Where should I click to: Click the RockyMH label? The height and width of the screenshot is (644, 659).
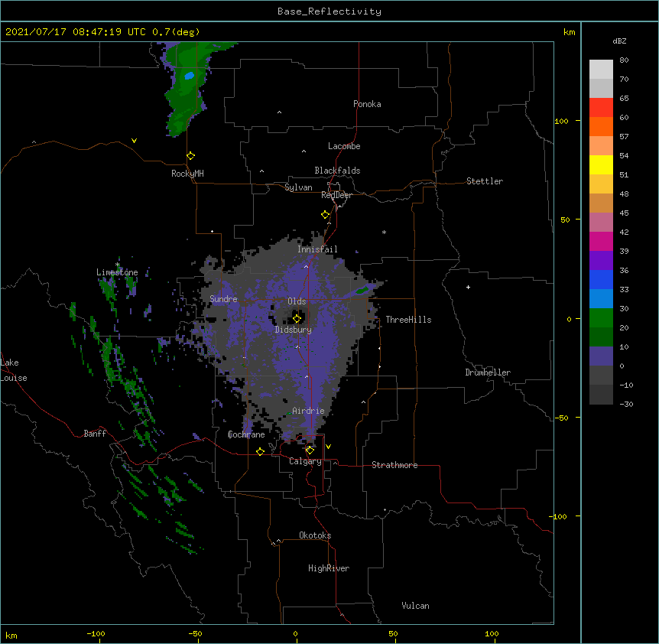click(x=187, y=174)
